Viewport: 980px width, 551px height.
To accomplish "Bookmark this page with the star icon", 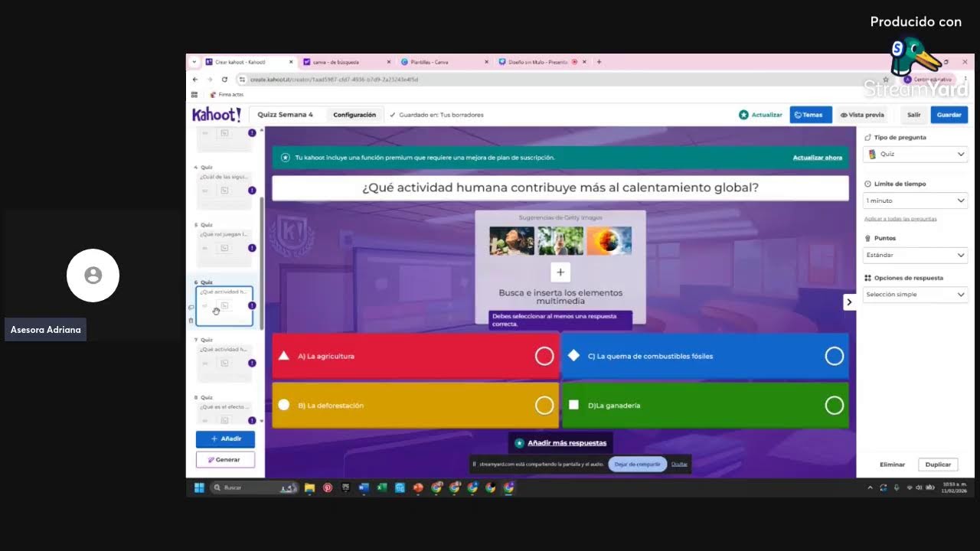I will click(x=886, y=80).
